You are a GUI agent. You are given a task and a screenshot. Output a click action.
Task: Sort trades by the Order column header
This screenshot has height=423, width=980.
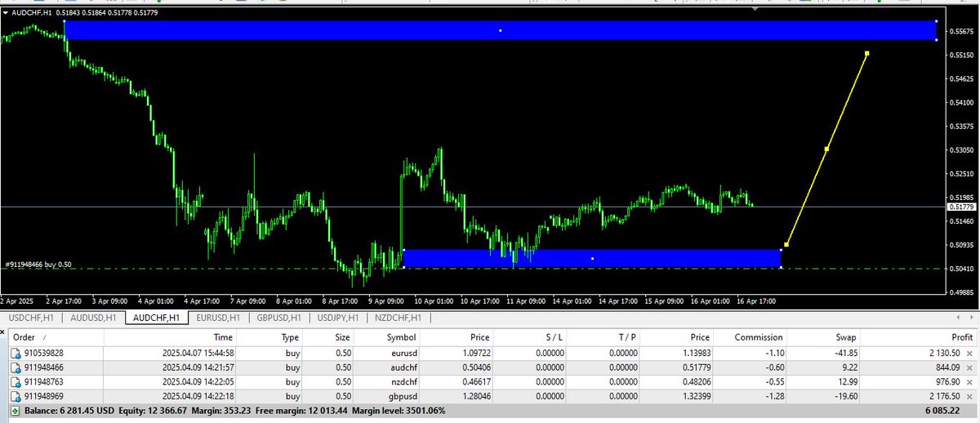(56, 336)
